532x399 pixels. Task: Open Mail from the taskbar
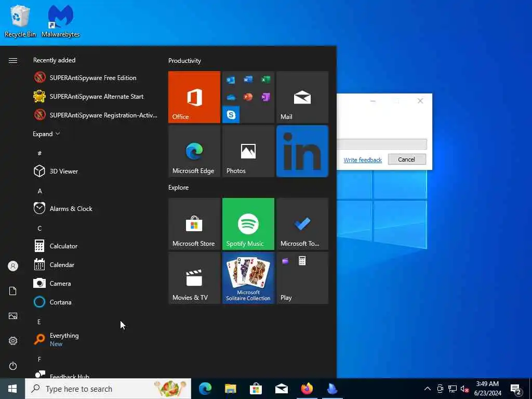tap(281, 389)
